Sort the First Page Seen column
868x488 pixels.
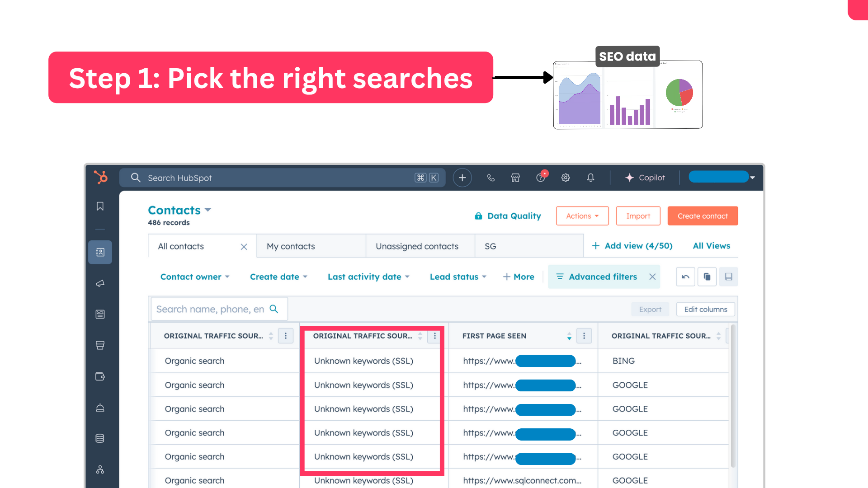569,336
